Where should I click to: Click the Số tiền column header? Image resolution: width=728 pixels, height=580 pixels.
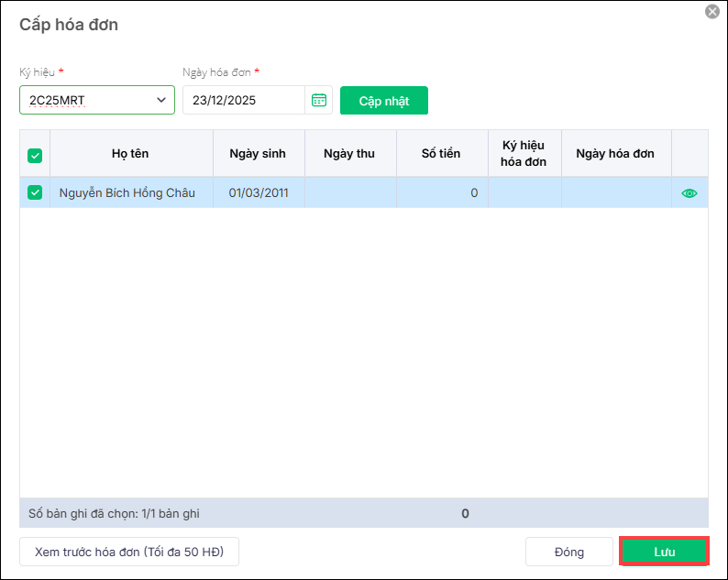(x=441, y=153)
